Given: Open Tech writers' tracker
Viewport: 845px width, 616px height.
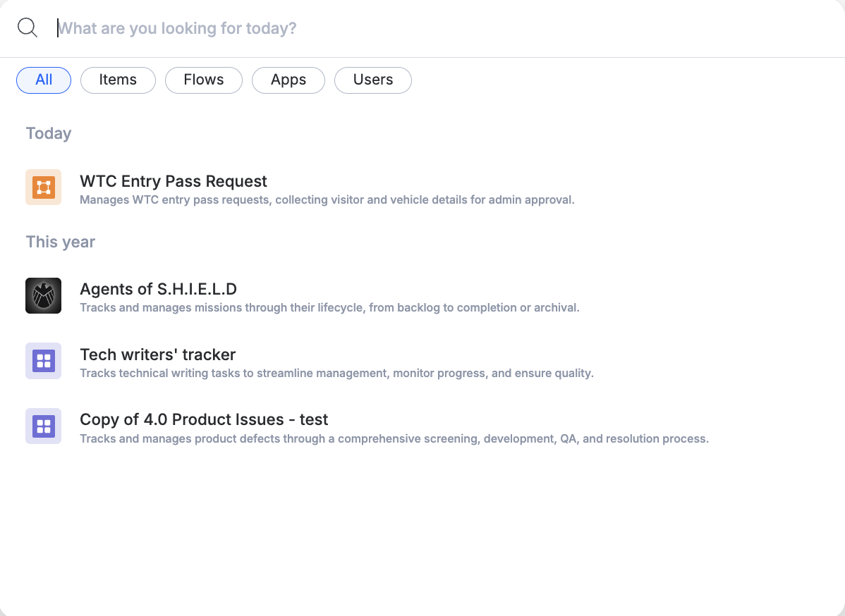Looking at the screenshot, I should (x=157, y=355).
